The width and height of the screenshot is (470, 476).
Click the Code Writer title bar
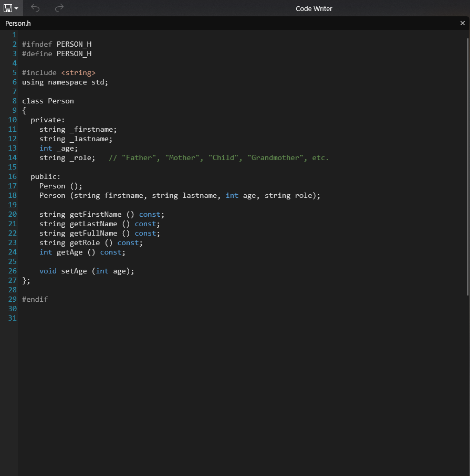coord(314,8)
